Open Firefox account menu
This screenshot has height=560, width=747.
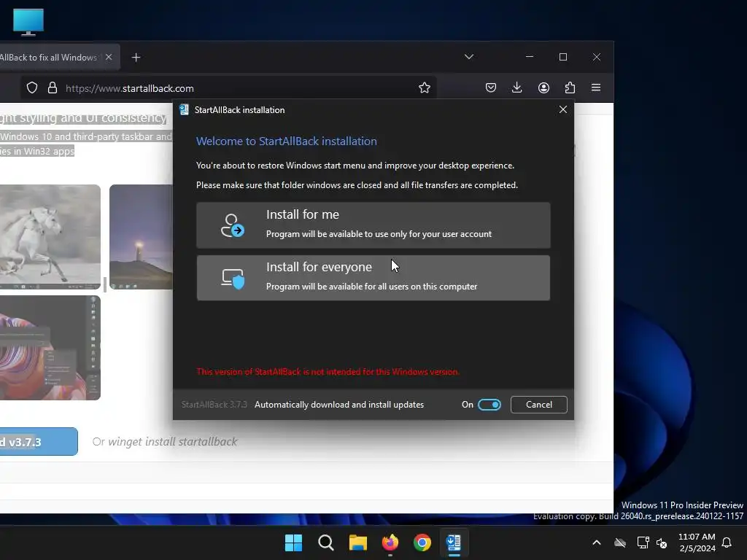543,87
